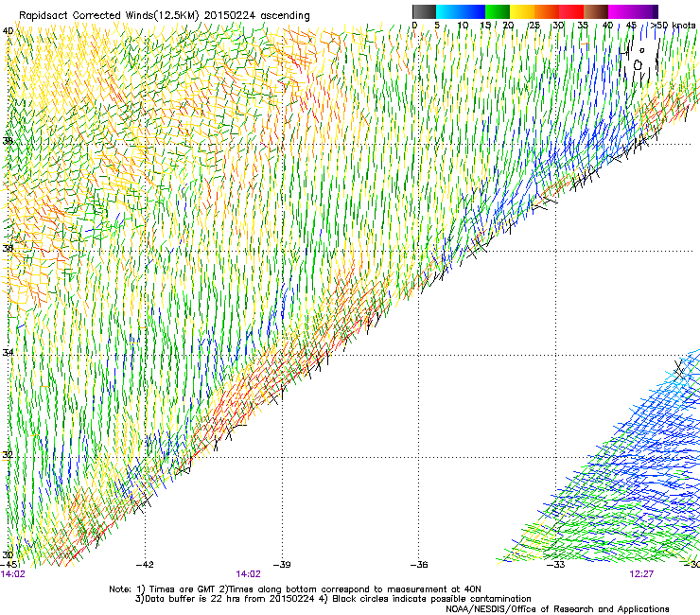Select the title 'Rapidscat Corrected Winds(12.5KM) 20150224 ascending'
Screen dimensions: 700x615
165,15
